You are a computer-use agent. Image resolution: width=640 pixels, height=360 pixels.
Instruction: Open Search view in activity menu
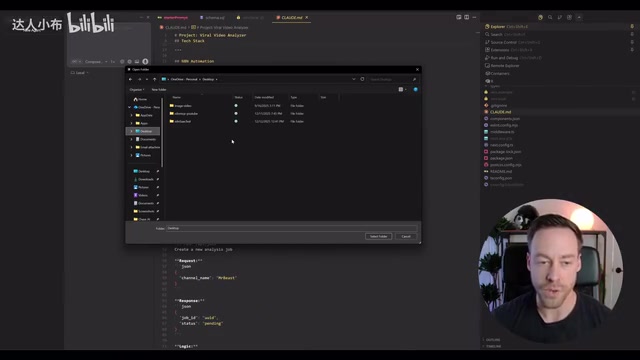[x=505, y=34]
